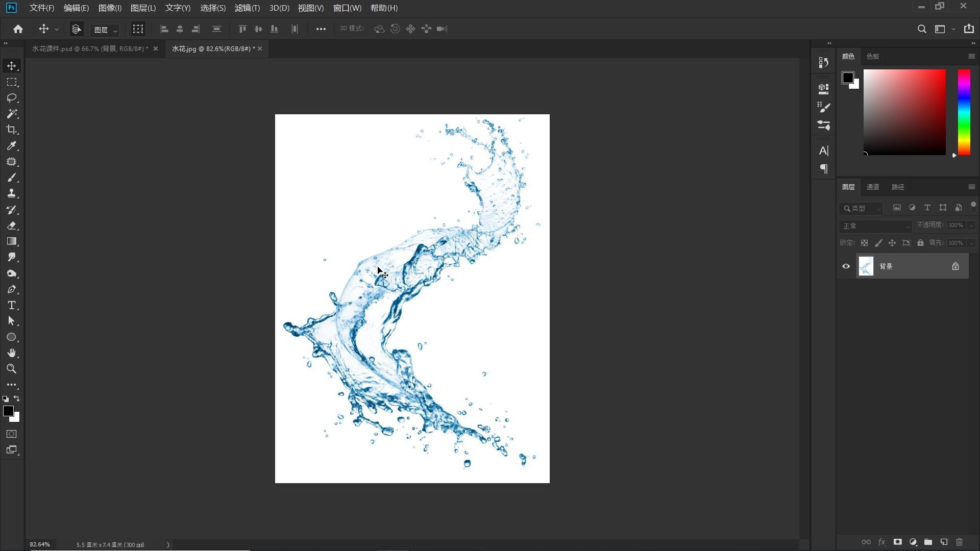Select the Sponge tool

coord(12,273)
